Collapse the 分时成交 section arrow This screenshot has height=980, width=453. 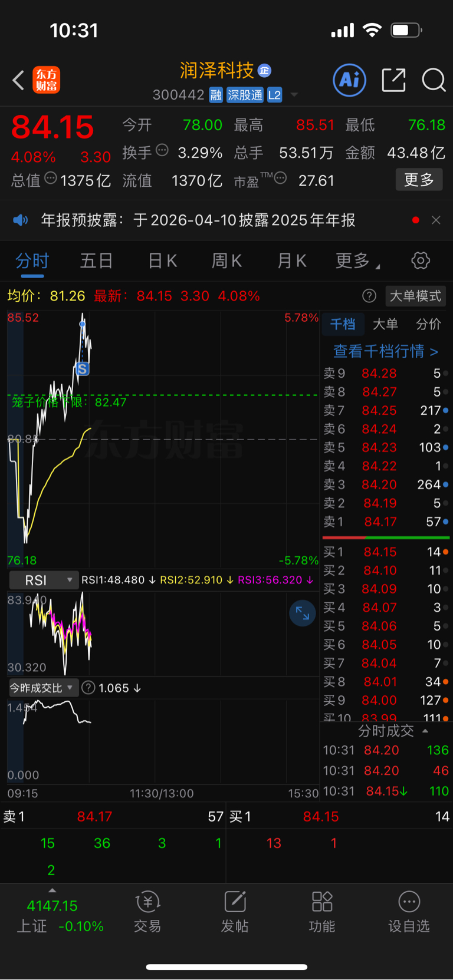pyautogui.click(x=425, y=731)
